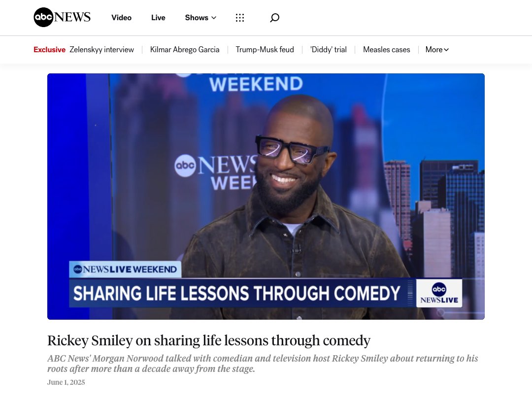Expand the More topics dropdown

(x=437, y=50)
